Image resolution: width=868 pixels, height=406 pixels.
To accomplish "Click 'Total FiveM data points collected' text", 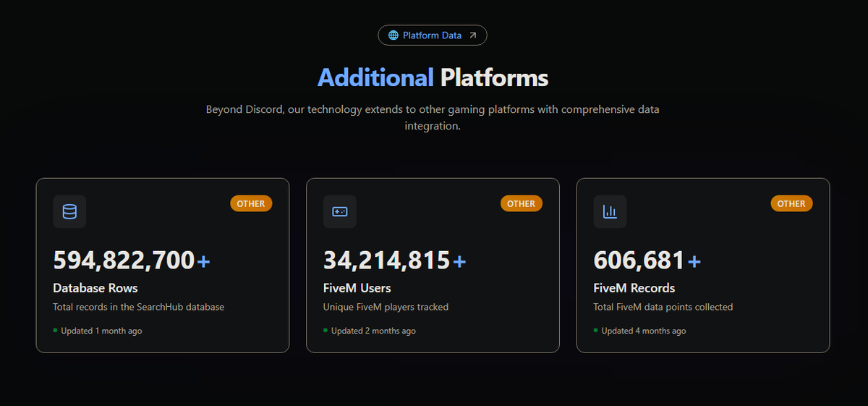I will pyautogui.click(x=663, y=307).
